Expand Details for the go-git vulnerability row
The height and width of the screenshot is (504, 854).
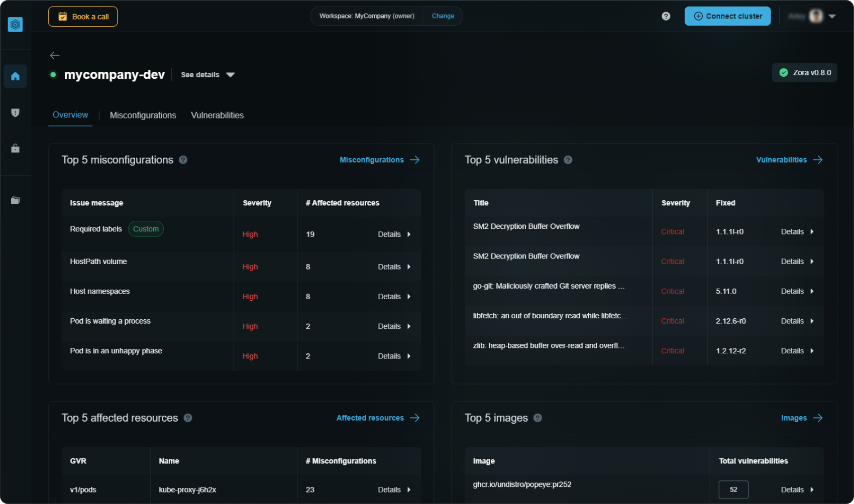[x=797, y=291]
